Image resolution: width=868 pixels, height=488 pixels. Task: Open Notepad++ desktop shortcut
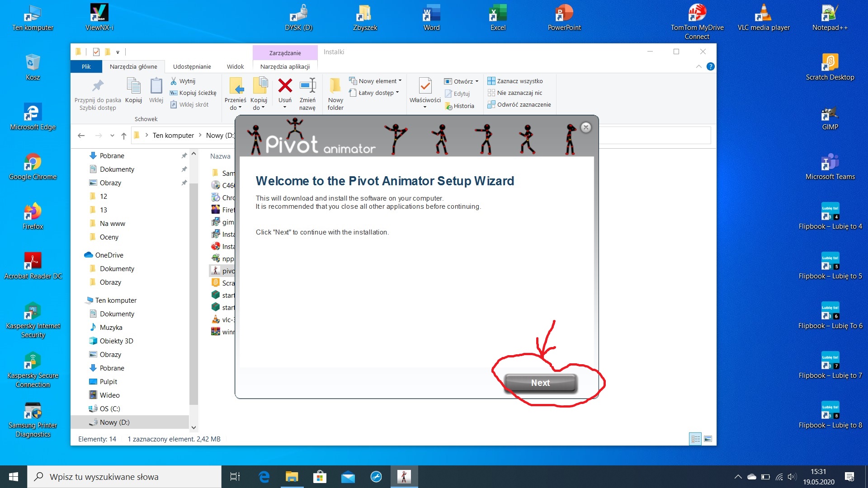click(x=830, y=18)
